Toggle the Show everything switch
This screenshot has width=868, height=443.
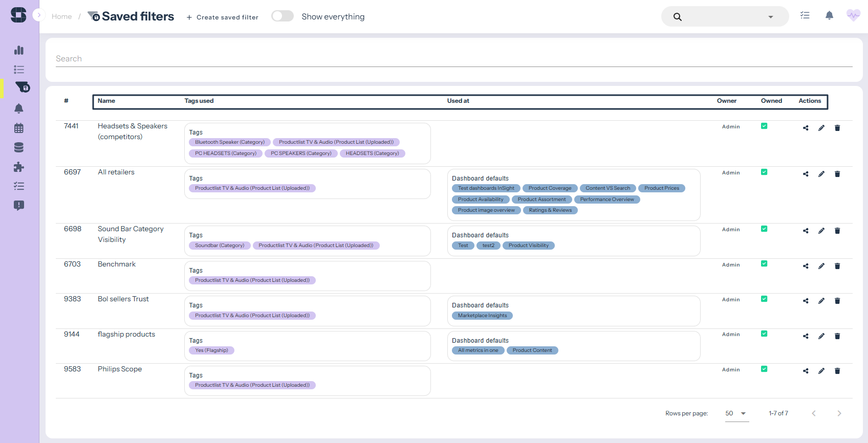[282, 16]
